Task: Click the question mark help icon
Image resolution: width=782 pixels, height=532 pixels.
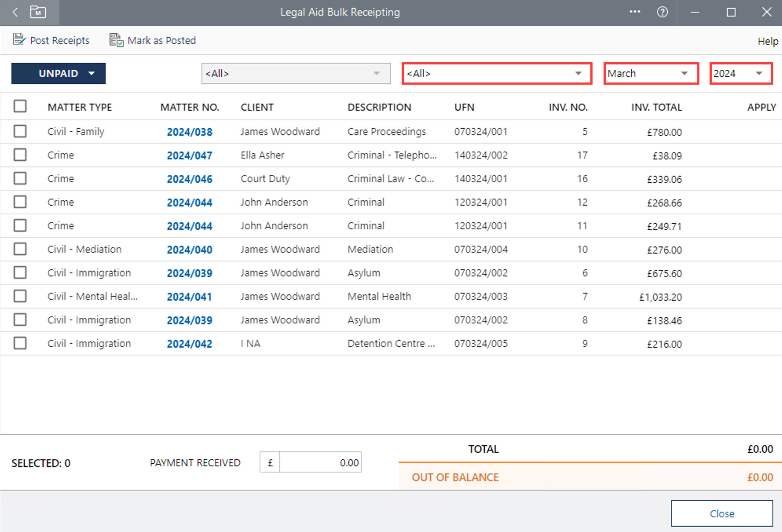Action: (x=662, y=12)
